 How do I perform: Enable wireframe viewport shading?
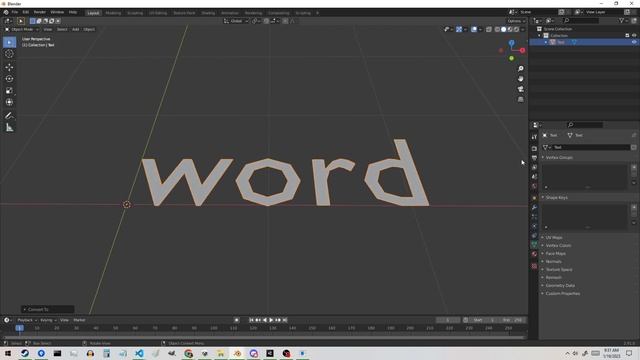[x=497, y=29]
